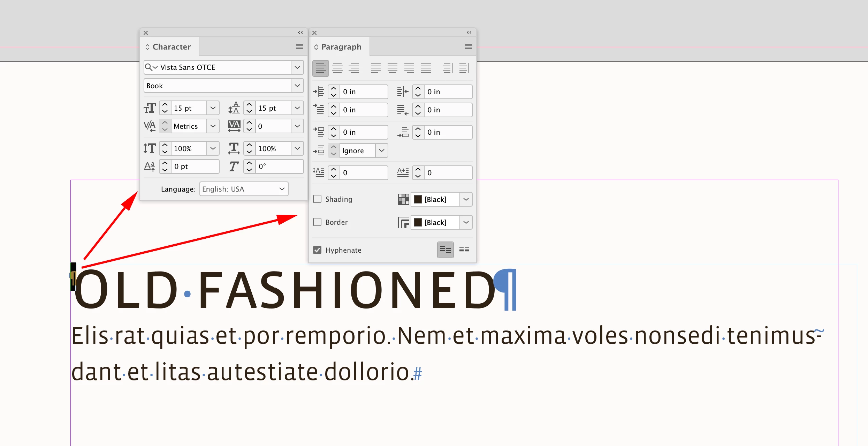Click the align center paragraph icon
This screenshot has width=868, height=446.
[x=337, y=68]
